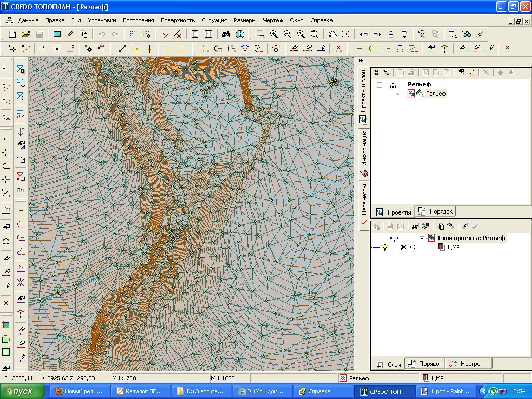Collapse the Слои проекта: Рельеф node
The image size is (532, 399).
coord(422,238)
